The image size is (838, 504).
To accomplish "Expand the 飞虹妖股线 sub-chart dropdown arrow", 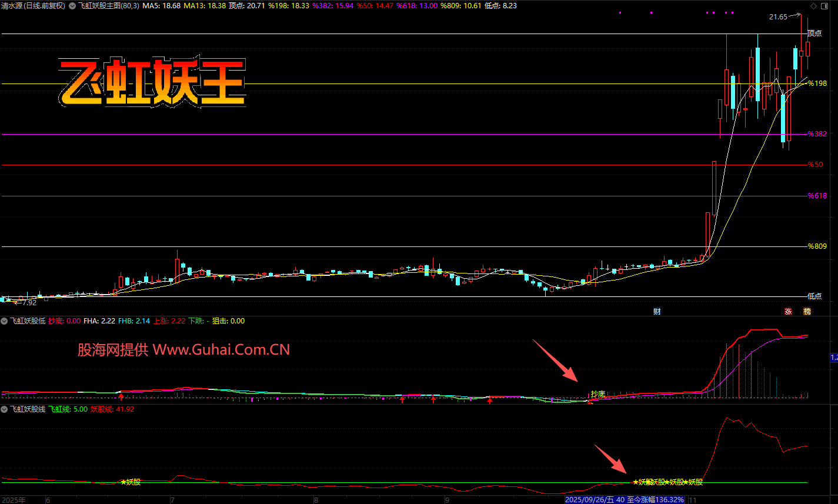I will coord(4,409).
